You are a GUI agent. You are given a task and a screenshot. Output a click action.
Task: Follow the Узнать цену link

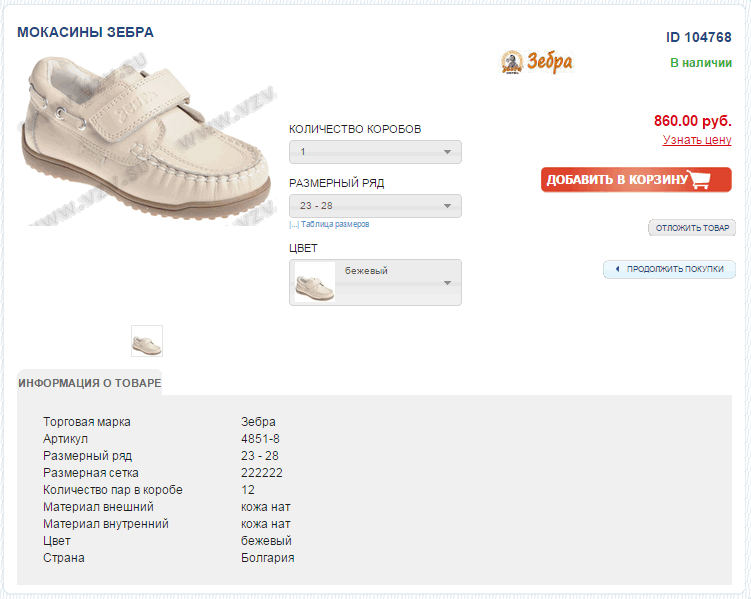(x=697, y=140)
